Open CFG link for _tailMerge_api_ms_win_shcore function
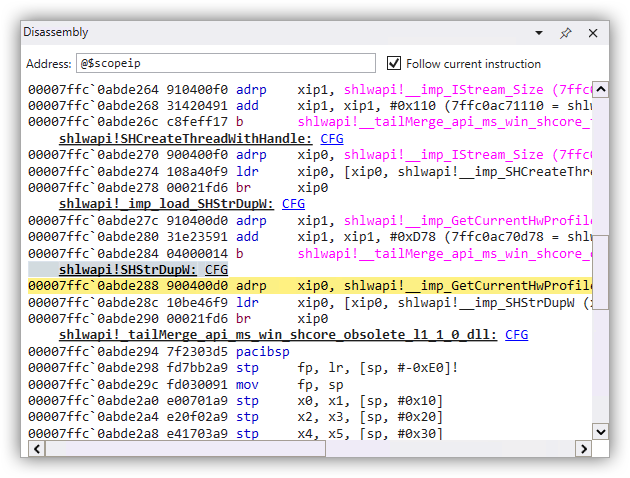This screenshot has width=630, height=478. (x=516, y=334)
